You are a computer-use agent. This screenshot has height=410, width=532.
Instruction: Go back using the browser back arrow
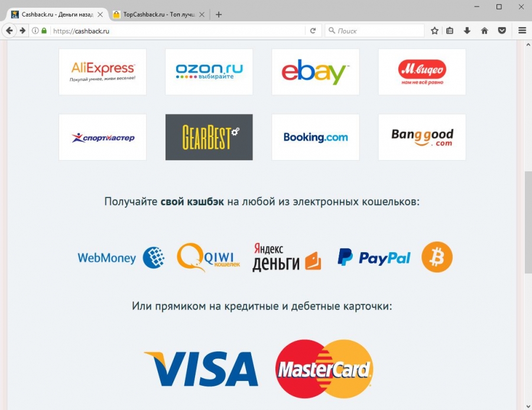(9, 31)
